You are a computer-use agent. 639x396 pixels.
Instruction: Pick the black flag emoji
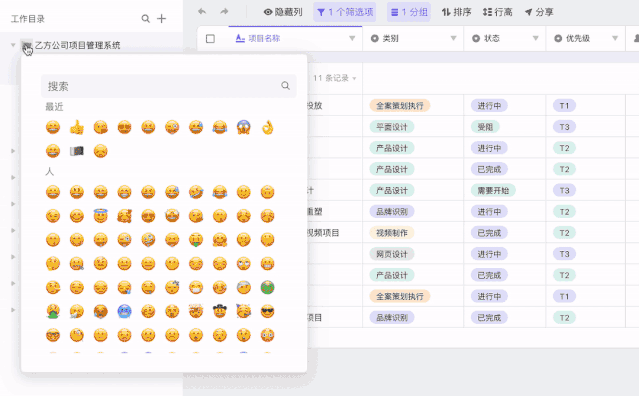[77, 151]
